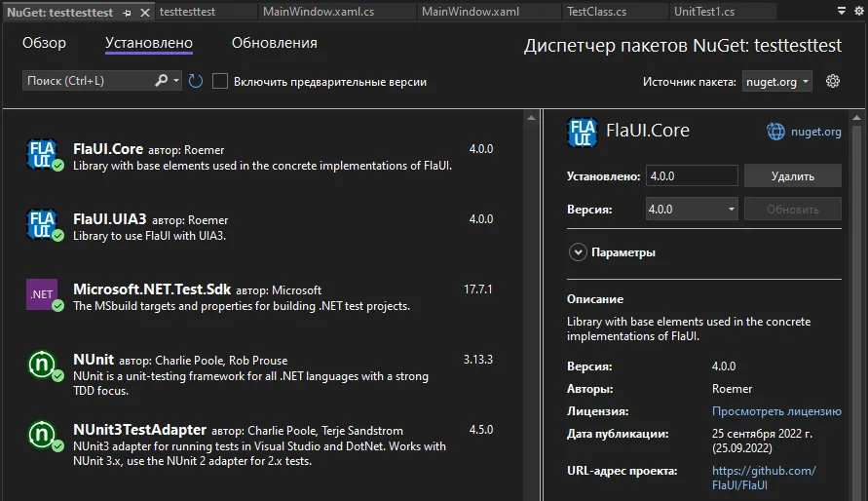Click the search magnifier icon
Image resolution: width=868 pixels, height=501 pixels.
tap(161, 81)
